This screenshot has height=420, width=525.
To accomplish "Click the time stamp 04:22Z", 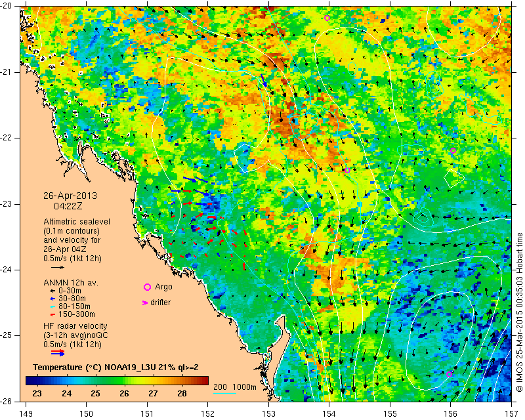I will pos(68,206).
